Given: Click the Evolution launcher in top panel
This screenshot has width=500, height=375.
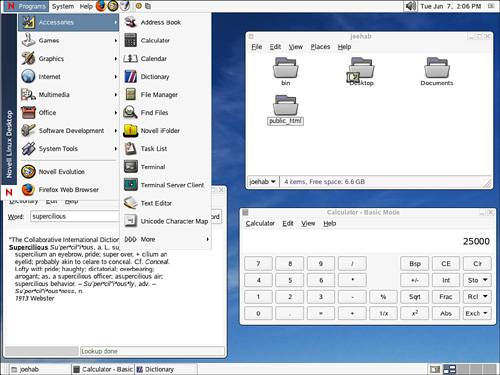Looking at the screenshot, I should [x=113, y=6].
